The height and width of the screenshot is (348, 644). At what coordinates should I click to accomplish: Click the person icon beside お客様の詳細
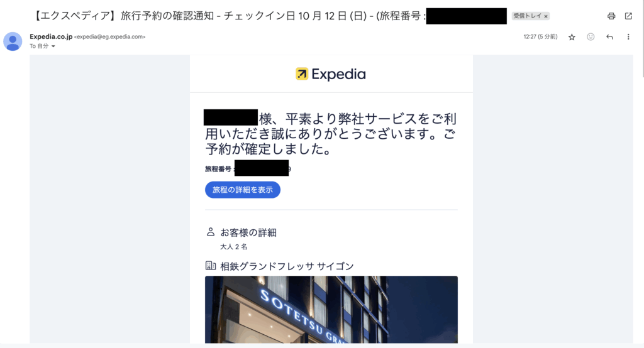tap(210, 232)
